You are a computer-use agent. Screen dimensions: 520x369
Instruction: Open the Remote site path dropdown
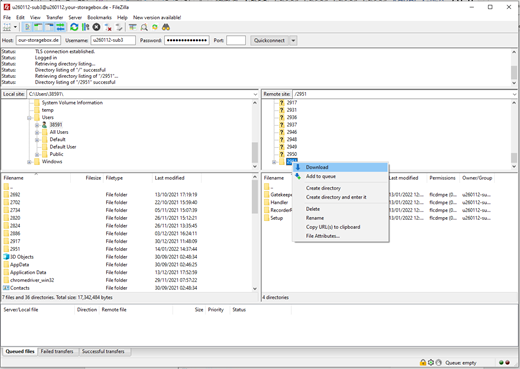(514, 94)
